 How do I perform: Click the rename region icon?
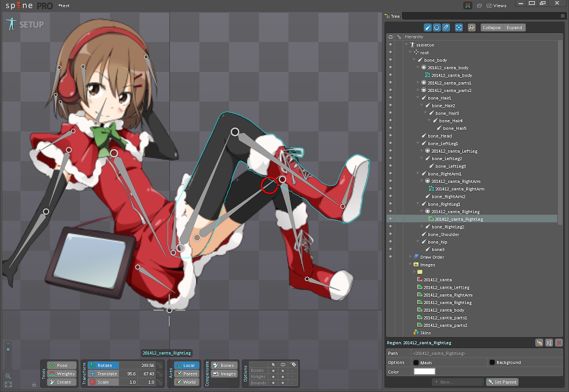(x=549, y=343)
